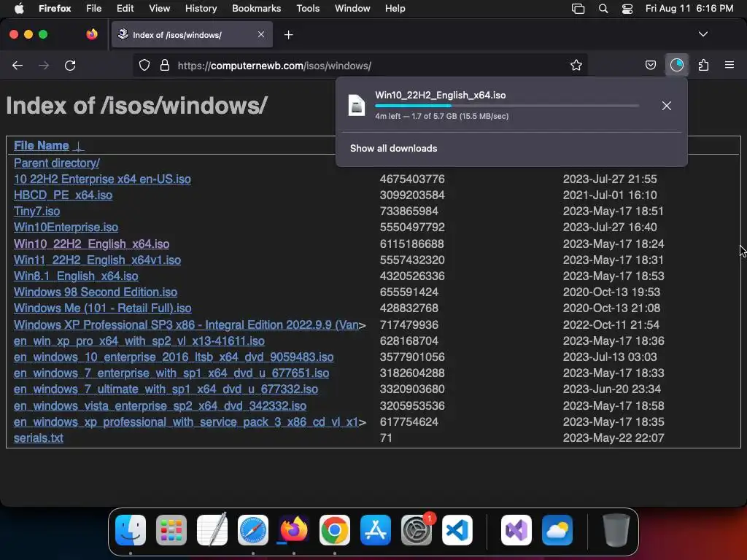Open the Firefox hamburger menu
This screenshot has width=747, height=560.
[729, 65]
